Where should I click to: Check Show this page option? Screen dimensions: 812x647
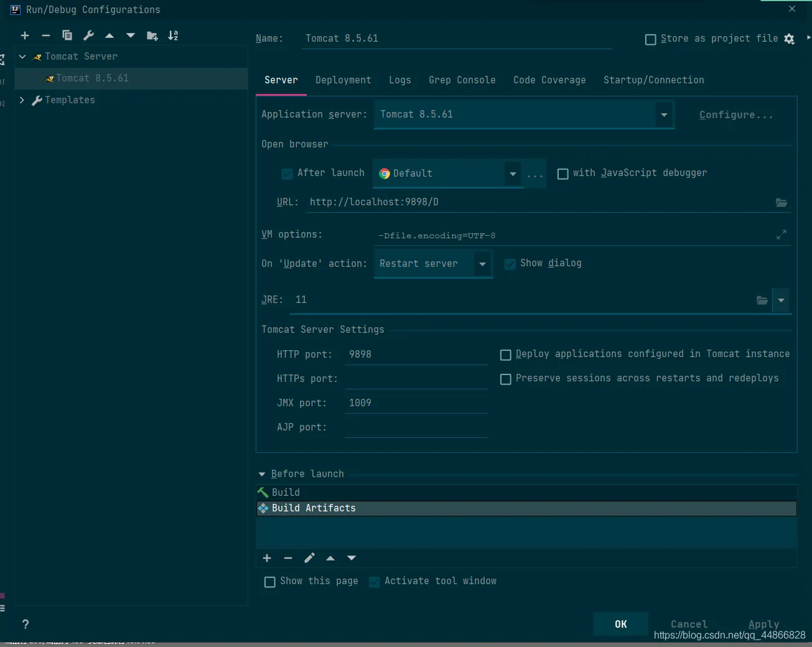(269, 582)
